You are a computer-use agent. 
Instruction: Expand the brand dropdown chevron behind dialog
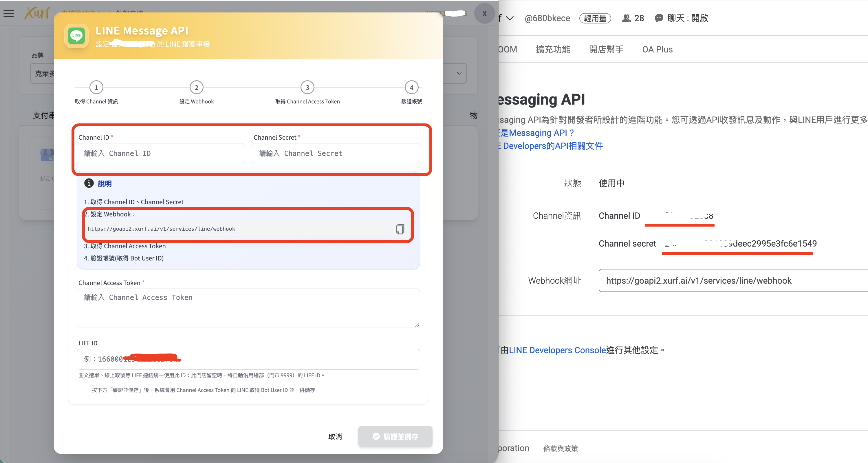click(459, 74)
